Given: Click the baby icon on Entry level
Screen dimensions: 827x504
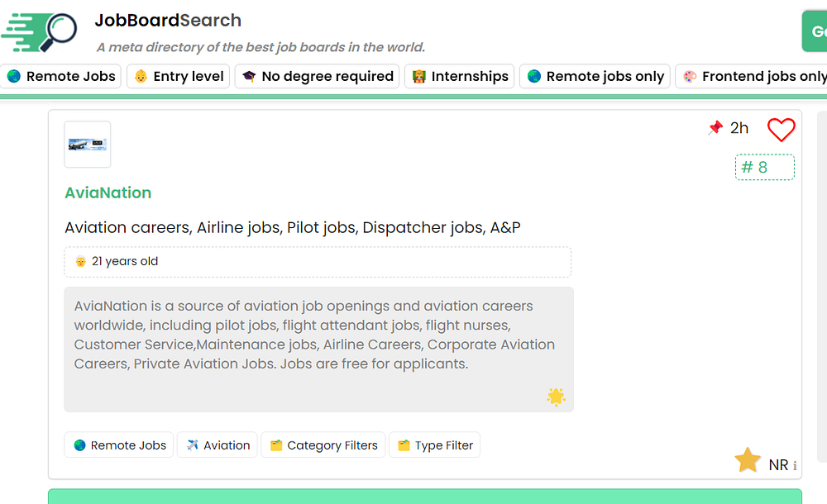Looking at the screenshot, I should point(141,77).
